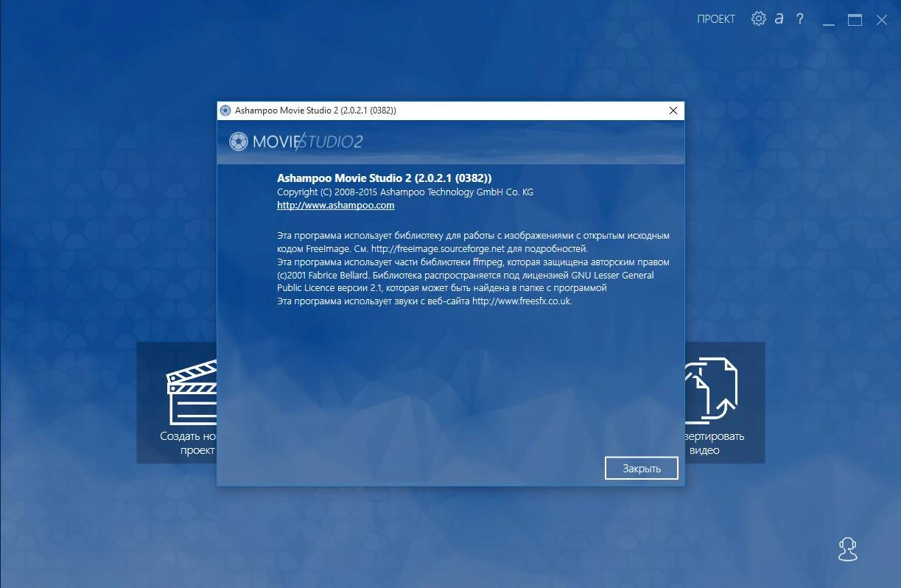Click the ffmpeg library text line
This screenshot has width=901, height=588.
pyautogui.click(x=473, y=262)
